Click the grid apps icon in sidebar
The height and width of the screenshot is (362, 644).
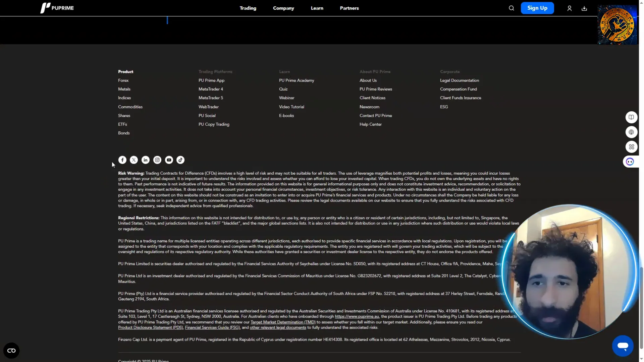[631, 147]
